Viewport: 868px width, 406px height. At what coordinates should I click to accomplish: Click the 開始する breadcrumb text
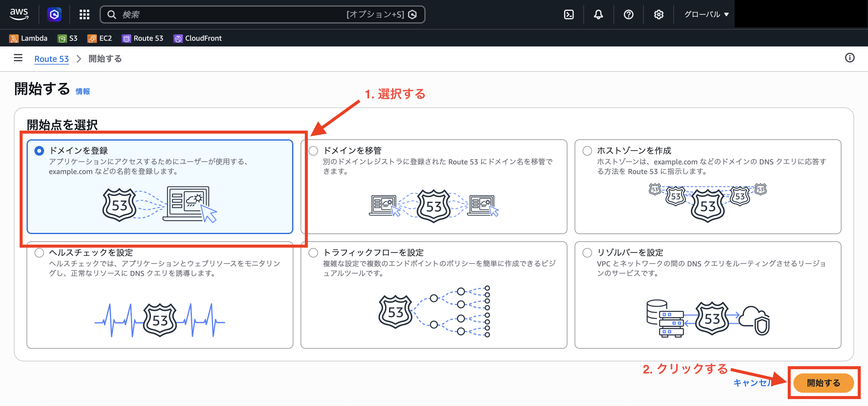105,59
